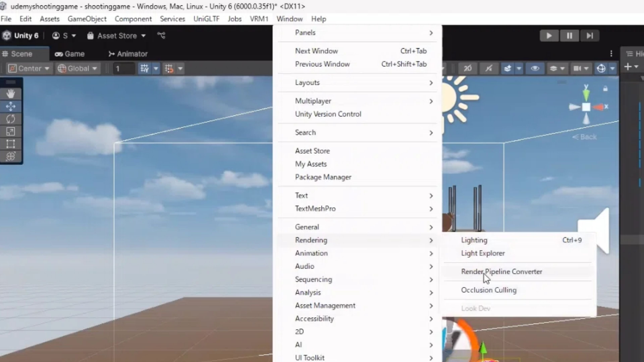Click the Hierarchy add plus button
Image resolution: width=644 pixels, height=362 pixels.
tap(628, 67)
